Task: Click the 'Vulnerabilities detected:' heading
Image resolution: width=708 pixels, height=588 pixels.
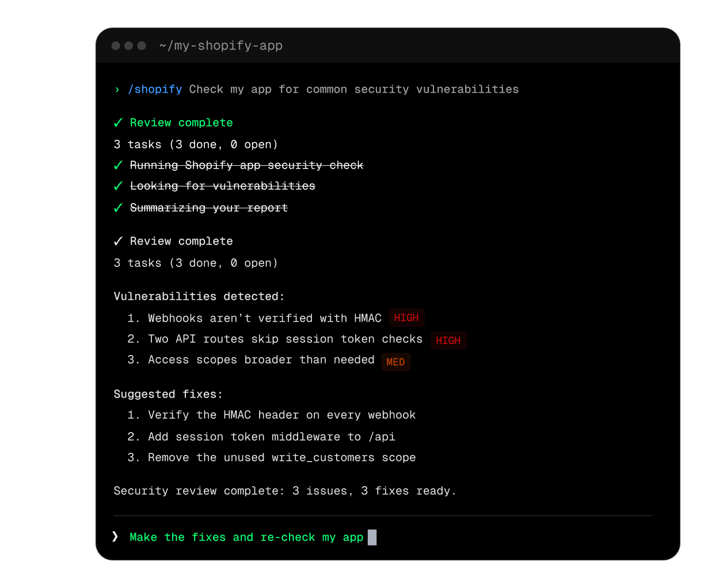Action: point(199,296)
